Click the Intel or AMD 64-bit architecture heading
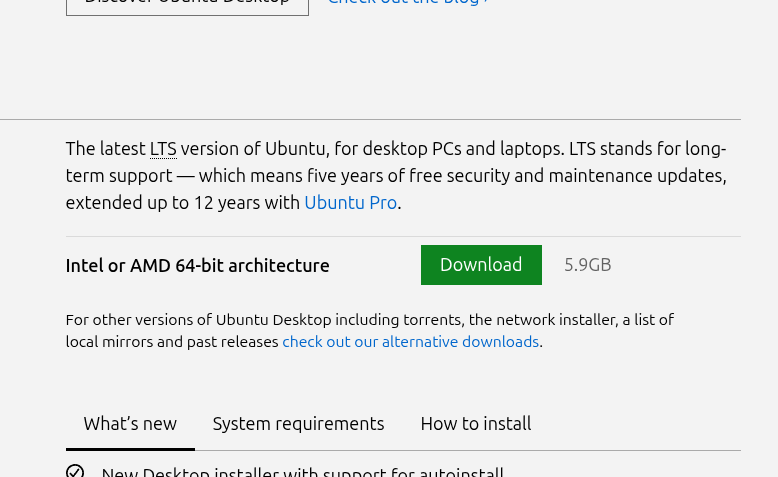The height and width of the screenshot is (477, 778). click(197, 266)
